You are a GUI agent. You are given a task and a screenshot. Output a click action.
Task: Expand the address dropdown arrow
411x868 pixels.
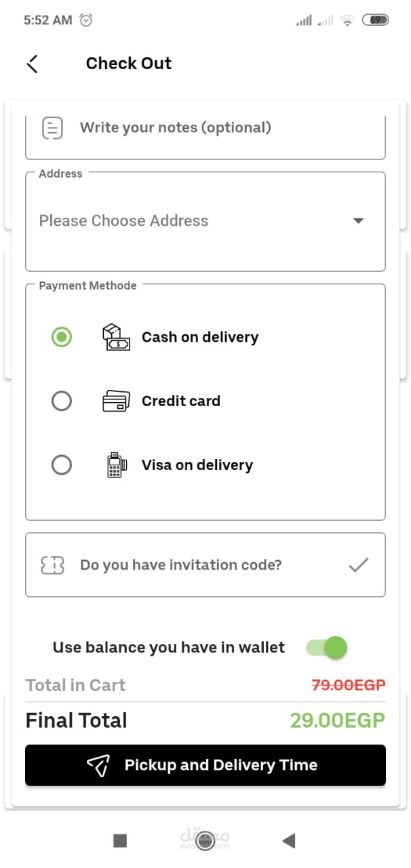tap(359, 221)
